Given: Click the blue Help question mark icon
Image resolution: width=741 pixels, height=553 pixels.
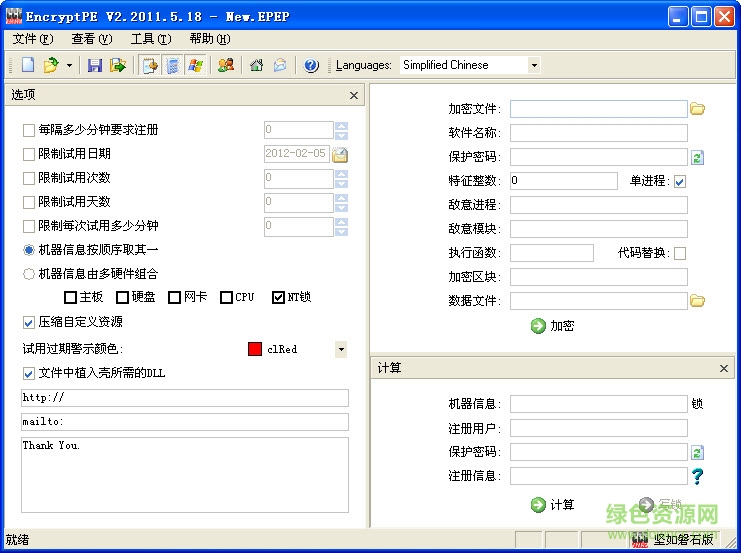Looking at the screenshot, I should tap(311, 65).
